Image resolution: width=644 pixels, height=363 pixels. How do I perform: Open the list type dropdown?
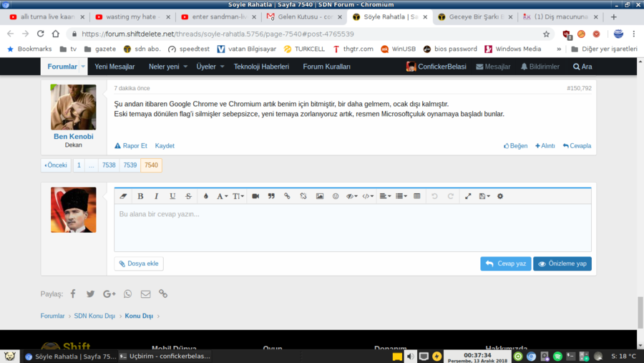(x=401, y=196)
